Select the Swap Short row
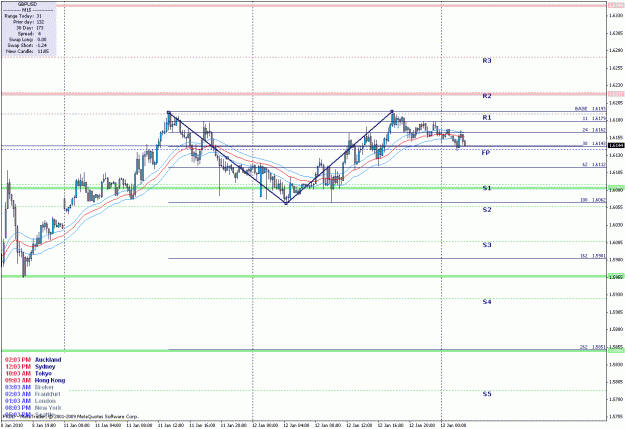Image resolution: width=625 pixels, height=429 pixels. point(26,45)
